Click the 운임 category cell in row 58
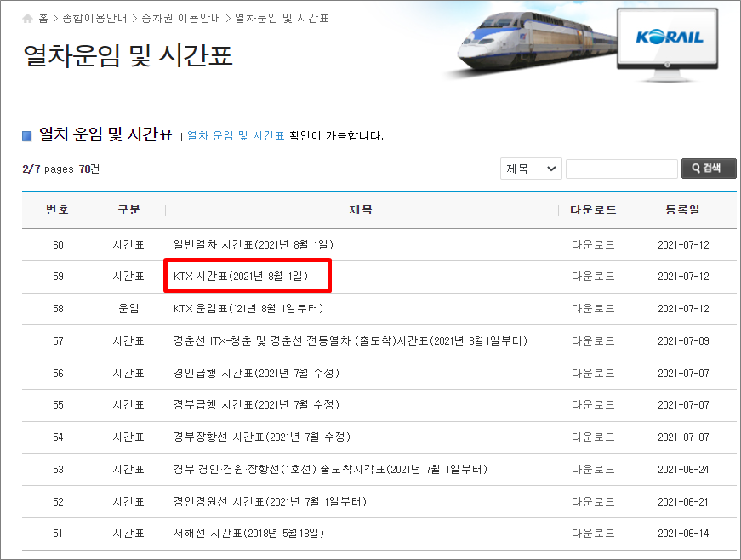This screenshot has height=560, width=741. 128,309
